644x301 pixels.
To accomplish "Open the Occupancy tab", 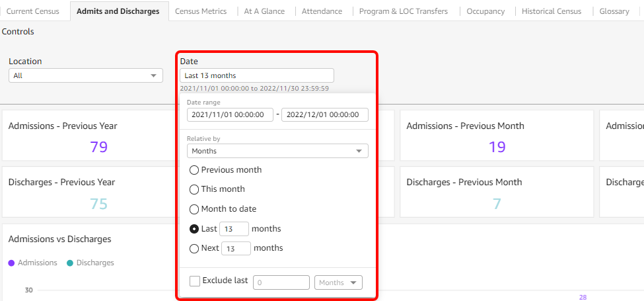I will pyautogui.click(x=485, y=11).
